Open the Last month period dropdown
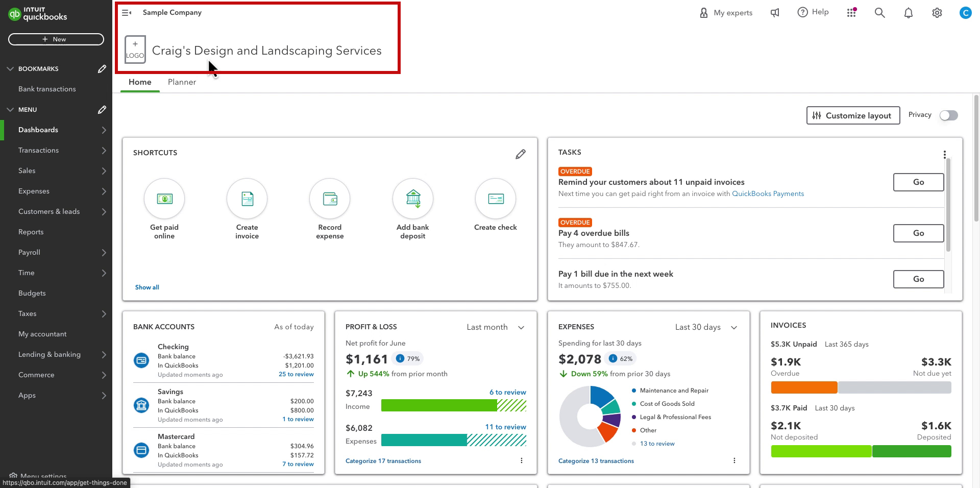This screenshot has width=980, height=488. pyautogui.click(x=496, y=327)
